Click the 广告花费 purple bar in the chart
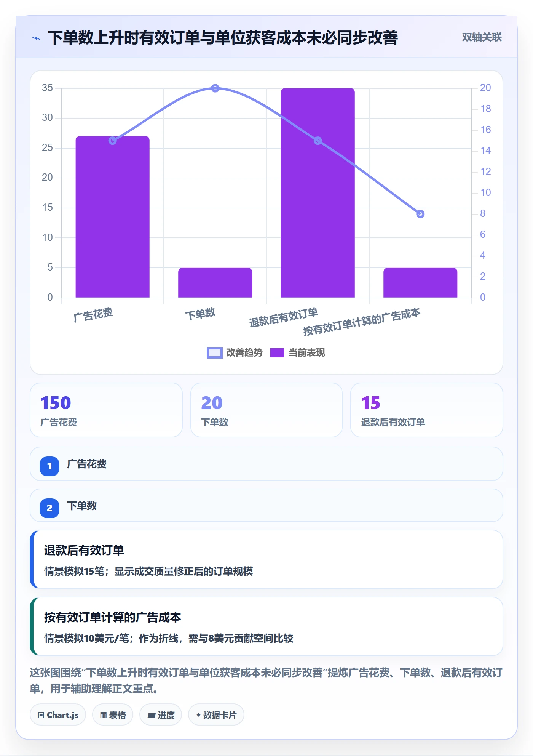The image size is (533, 756). 112,217
